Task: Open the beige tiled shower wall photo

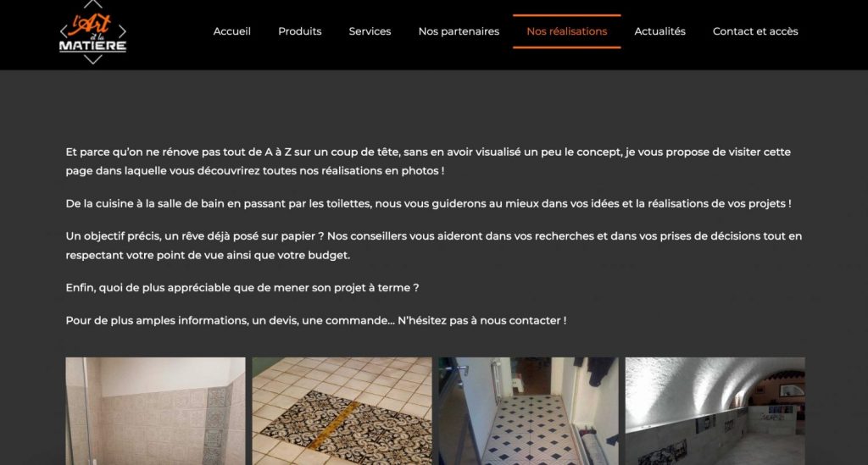Action: pyautogui.click(x=155, y=411)
